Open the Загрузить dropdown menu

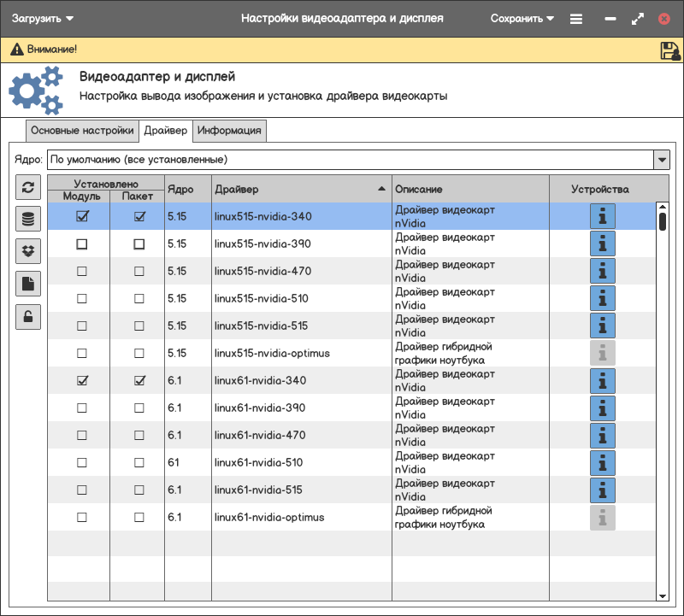(x=42, y=18)
